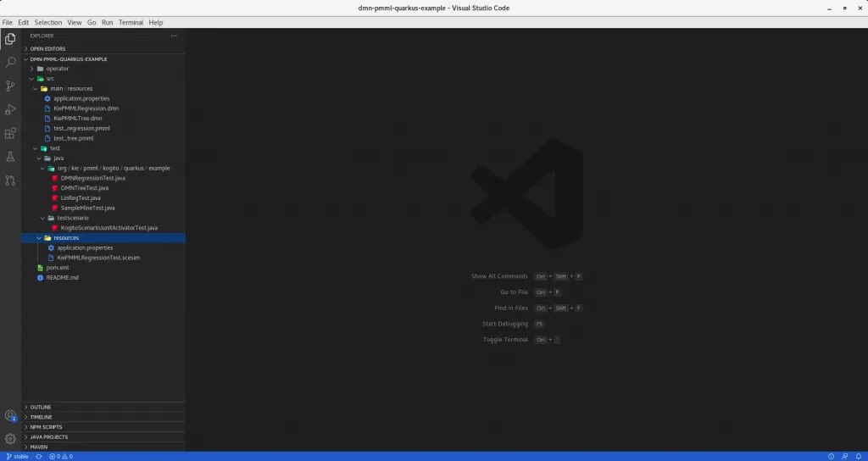Click the README.md info icon
The height and width of the screenshot is (461, 868).
[x=40, y=278]
